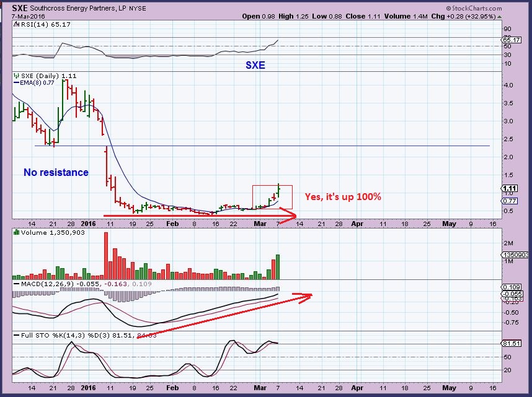Click the 7-Mar-2016 date label
Viewport: 532px width, 397px height.
(28, 16)
